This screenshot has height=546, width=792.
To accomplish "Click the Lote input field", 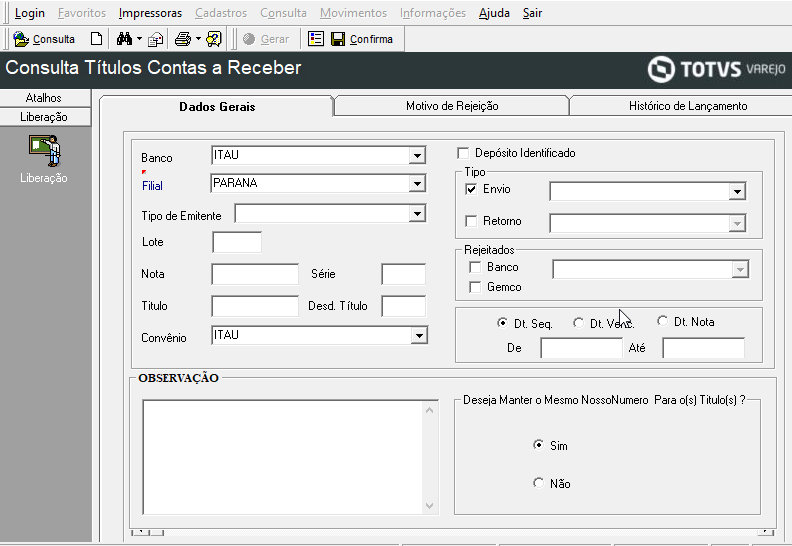I will (x=237, y=242).
